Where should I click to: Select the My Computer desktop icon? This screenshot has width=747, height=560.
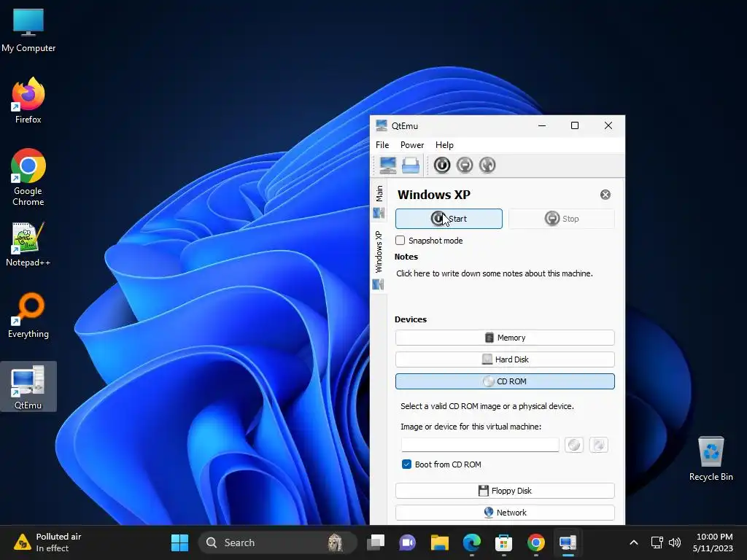click(28, 31)
